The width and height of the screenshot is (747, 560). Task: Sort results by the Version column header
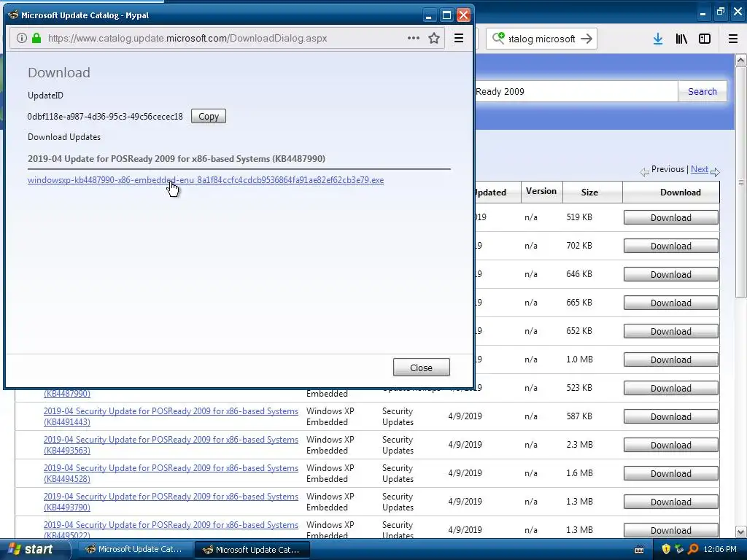coord(541,192)
